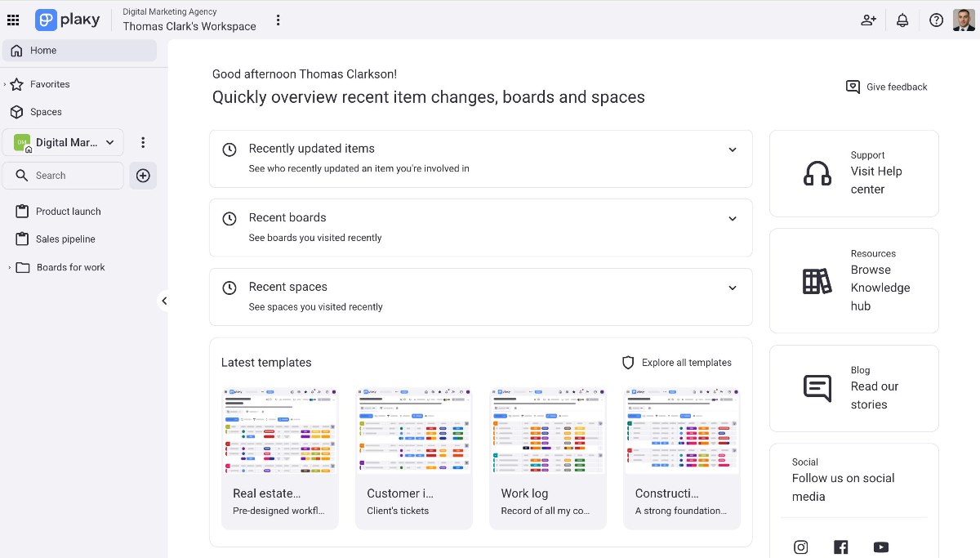Viewport: 980px width, 558px height.
Task: Expand the Boards for work folder
Action: (9, 268)
